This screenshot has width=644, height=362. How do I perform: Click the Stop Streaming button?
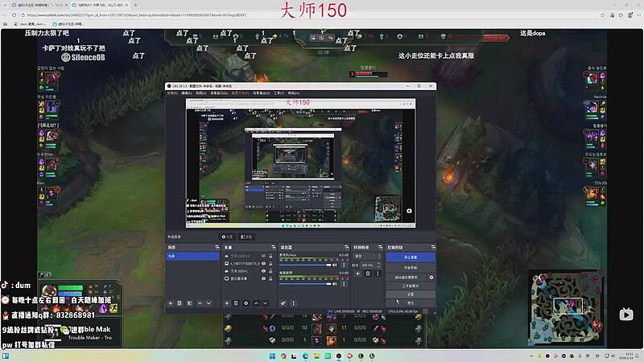(410, 257)
